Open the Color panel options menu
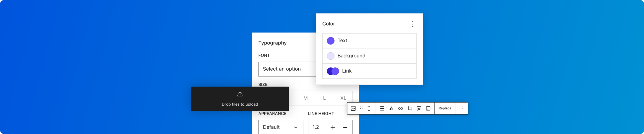Screen dimensions: 644x134 coord(412,24)
